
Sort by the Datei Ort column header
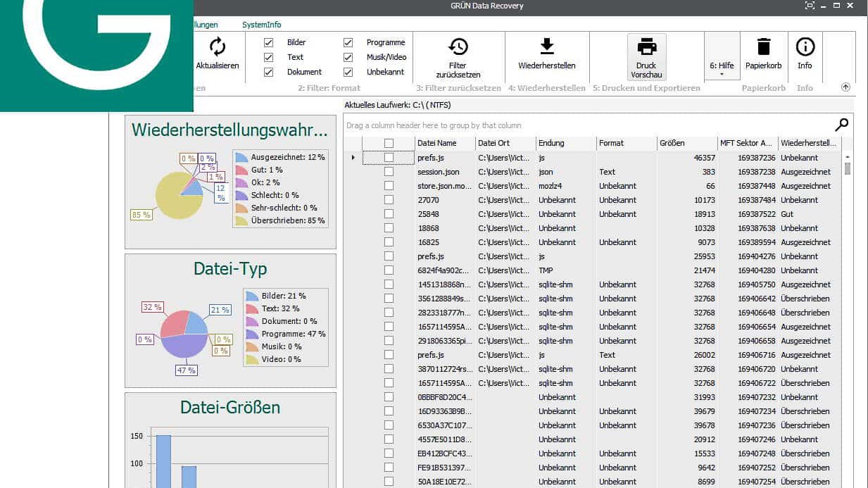coord(505,143)
